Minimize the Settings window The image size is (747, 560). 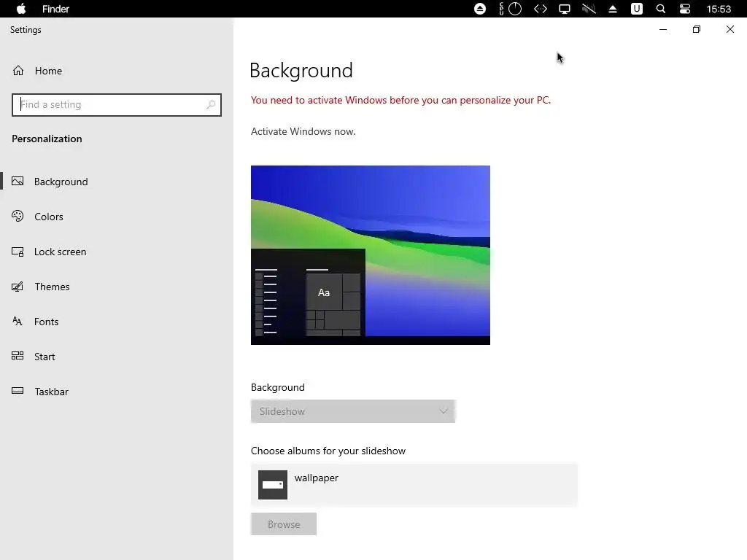tap(662, 29)
